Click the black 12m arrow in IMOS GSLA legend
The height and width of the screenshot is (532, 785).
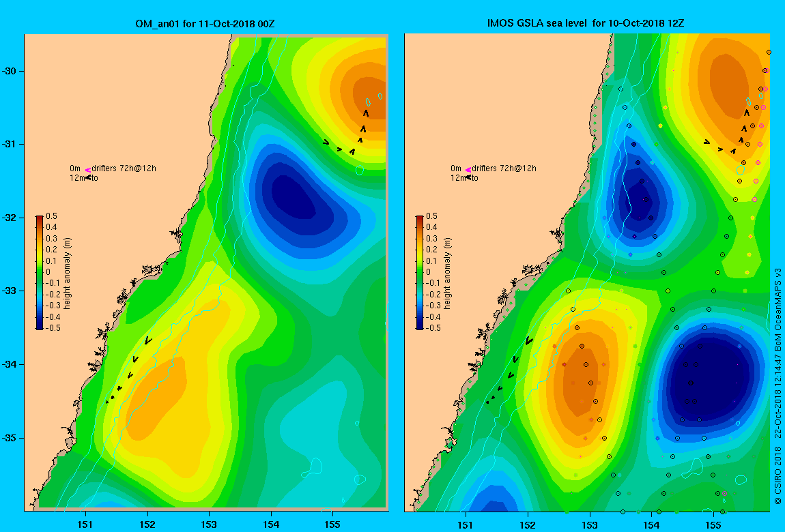pos(468,177)
